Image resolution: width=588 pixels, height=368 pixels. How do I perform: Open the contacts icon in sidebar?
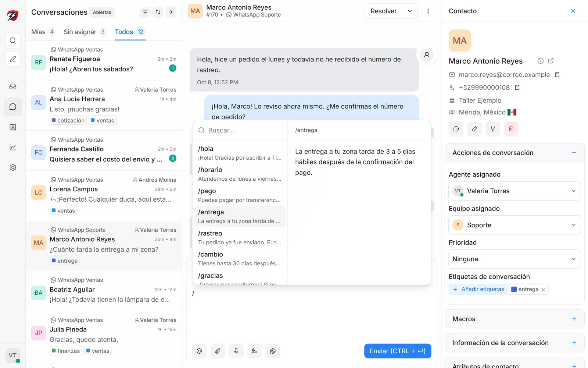(x=13, y=127)
